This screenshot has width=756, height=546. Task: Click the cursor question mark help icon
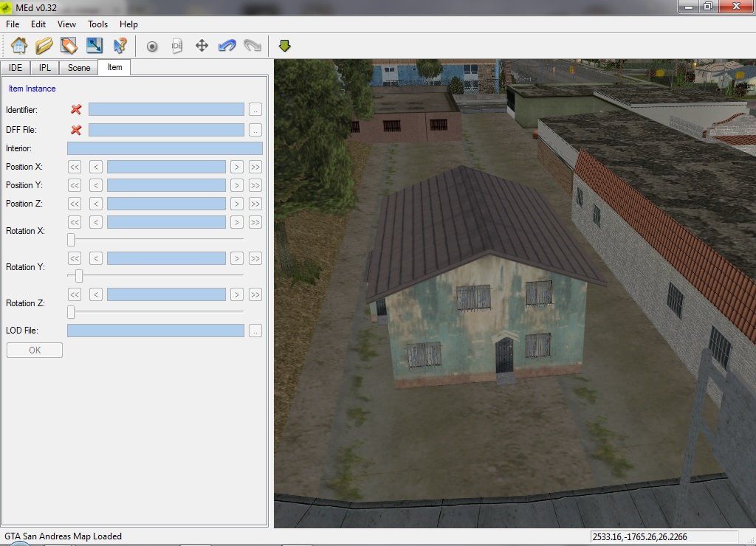(120, 46)
